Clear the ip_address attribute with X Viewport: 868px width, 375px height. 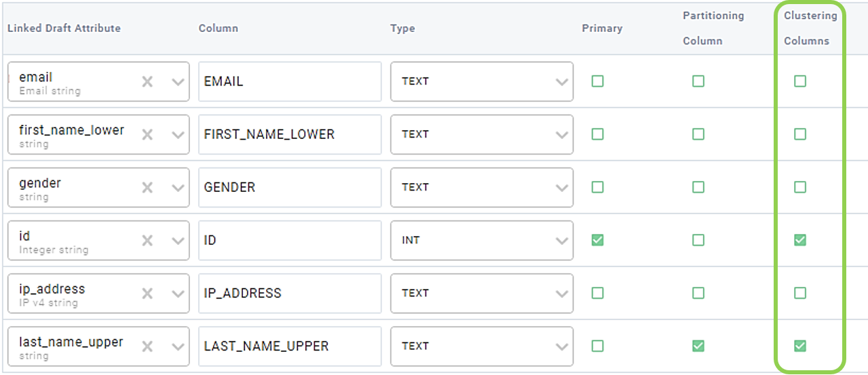click(147, 293)
